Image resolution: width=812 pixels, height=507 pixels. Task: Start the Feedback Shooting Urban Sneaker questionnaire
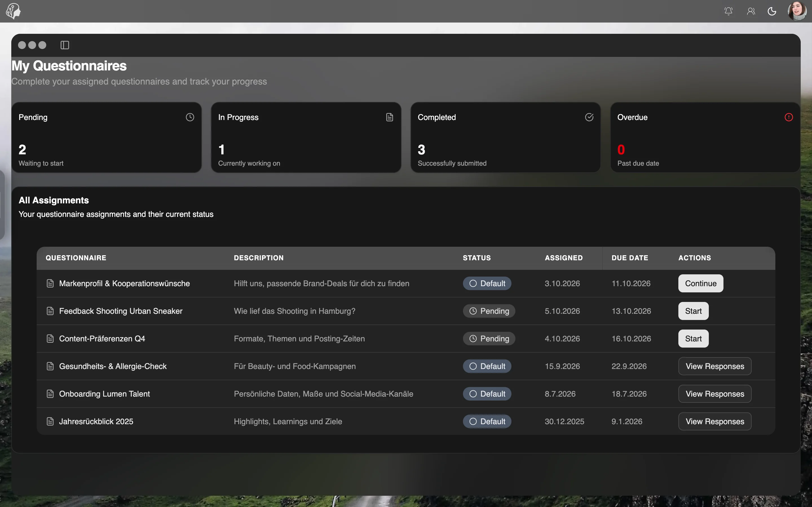pyautogui.click(x=693, y=311)
